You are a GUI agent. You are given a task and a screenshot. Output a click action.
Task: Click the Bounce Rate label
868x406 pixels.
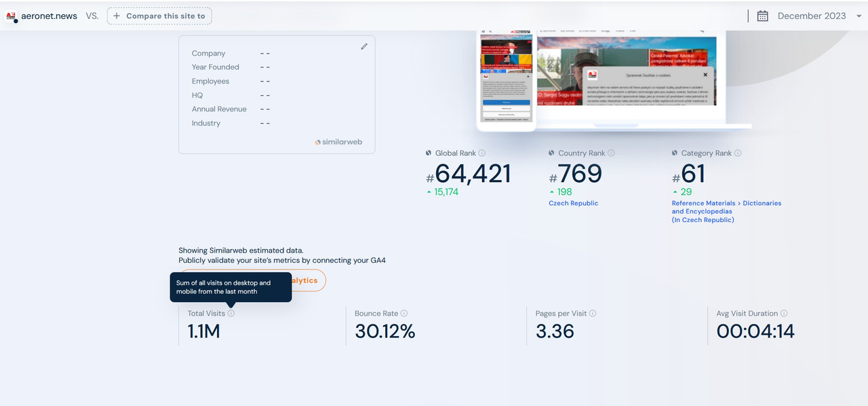(x=376, y=314)
